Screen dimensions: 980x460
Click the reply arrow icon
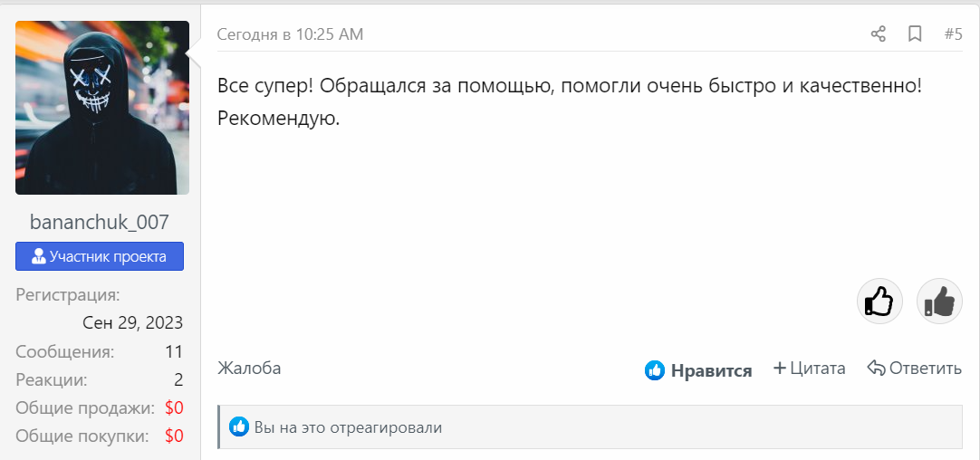click(x=876, y=369)
